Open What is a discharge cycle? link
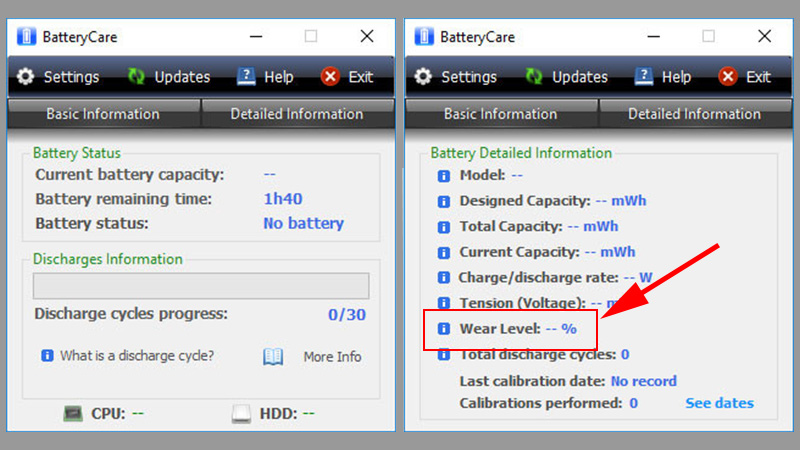The height and width of the screenshot is (450, 800). coord(137,356)
